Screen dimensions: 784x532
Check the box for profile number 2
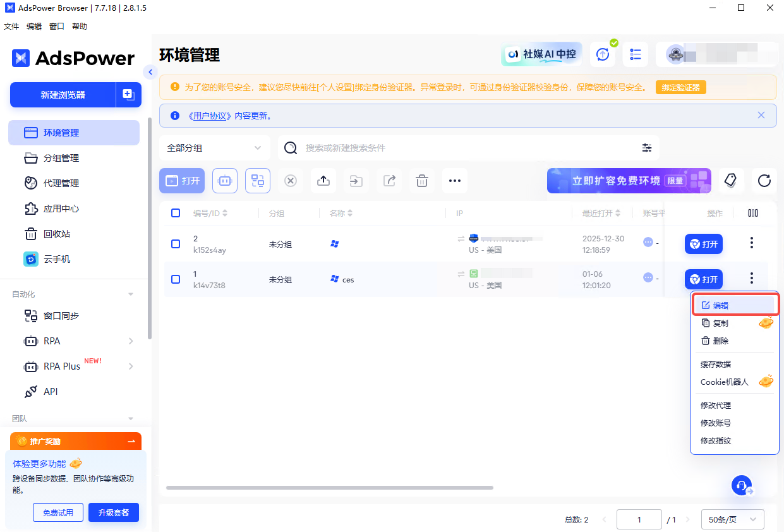point(176,244)
